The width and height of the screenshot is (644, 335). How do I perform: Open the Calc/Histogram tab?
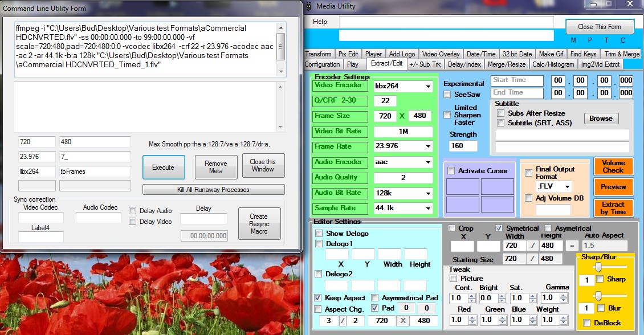553,64
